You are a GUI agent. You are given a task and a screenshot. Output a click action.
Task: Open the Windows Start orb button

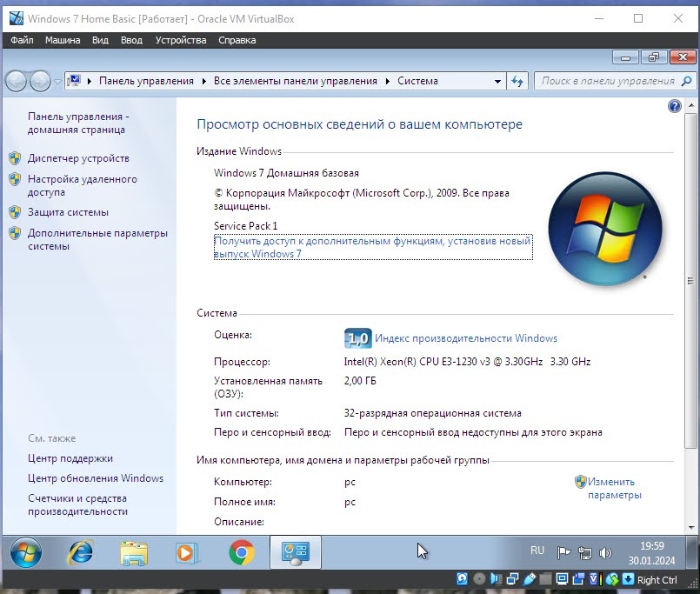tap(26, 552)
